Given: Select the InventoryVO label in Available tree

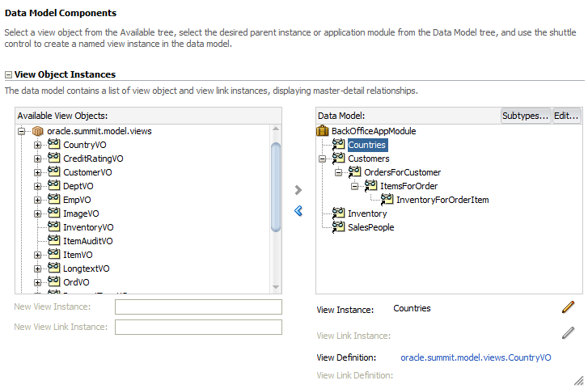Looking at the screenshot, I should (88, 227).
